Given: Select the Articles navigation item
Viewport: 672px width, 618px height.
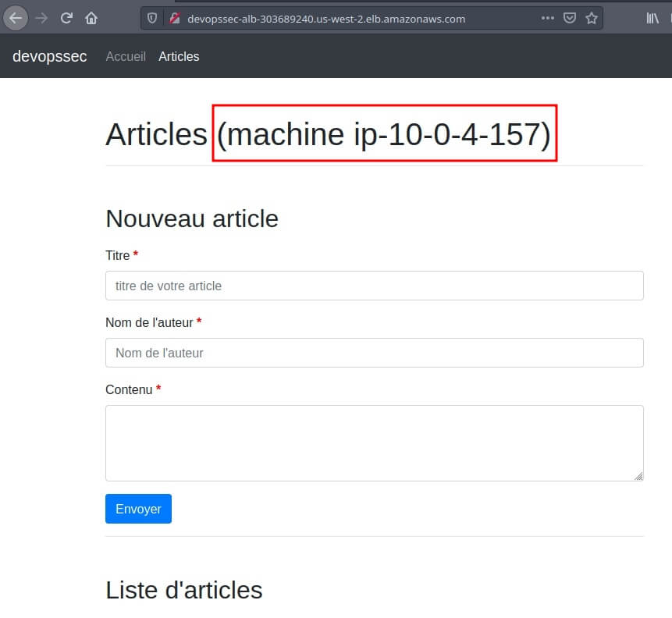Looking at the screenshot, I should [179, 56].
